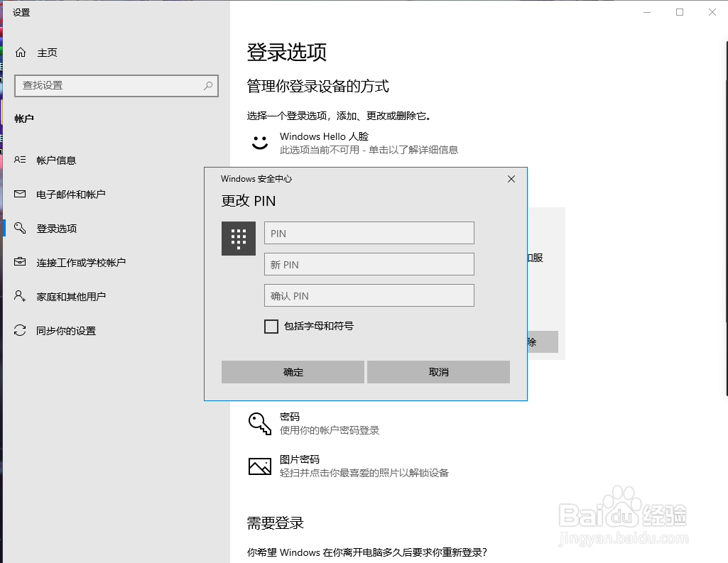Close the Windows 安全中心 dialog
Screen dimensions: 728x563
click(x=511, y=179)
